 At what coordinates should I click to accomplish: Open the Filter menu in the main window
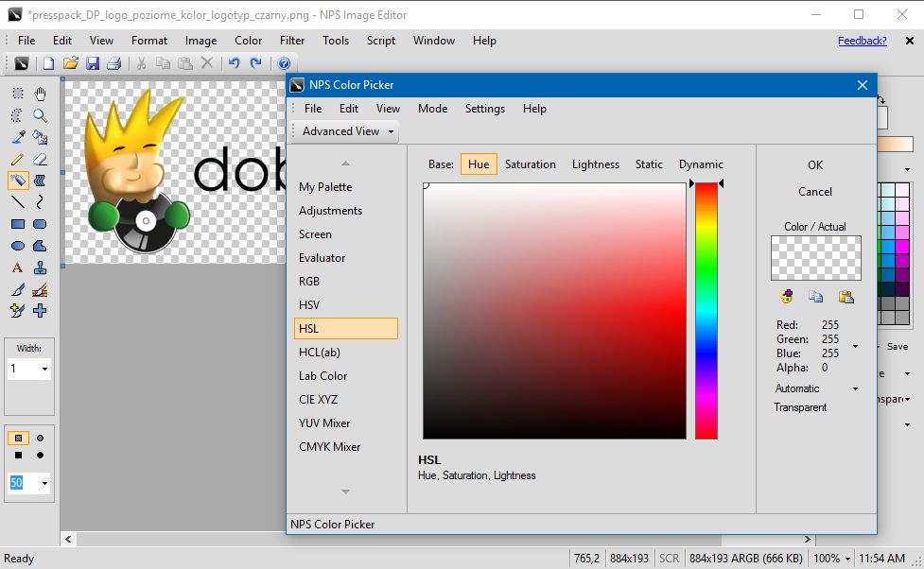pyautogui.click(x=291, y=41)
